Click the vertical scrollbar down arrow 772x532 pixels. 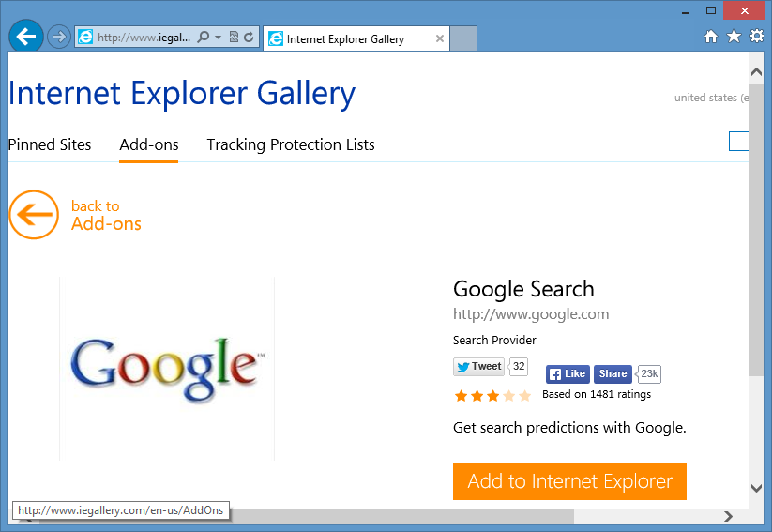point(756,488)
